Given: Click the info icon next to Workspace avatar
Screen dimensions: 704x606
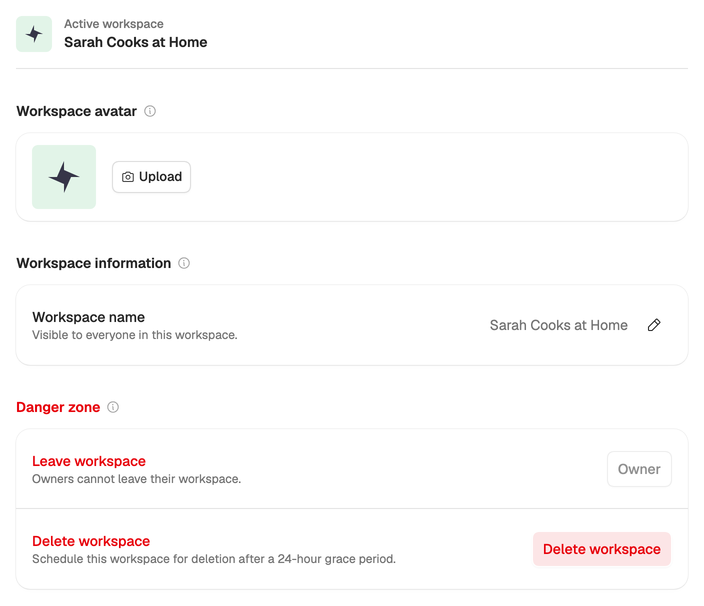Looking at the screenshot, I should pyautogui.click(x=150, y=111).
